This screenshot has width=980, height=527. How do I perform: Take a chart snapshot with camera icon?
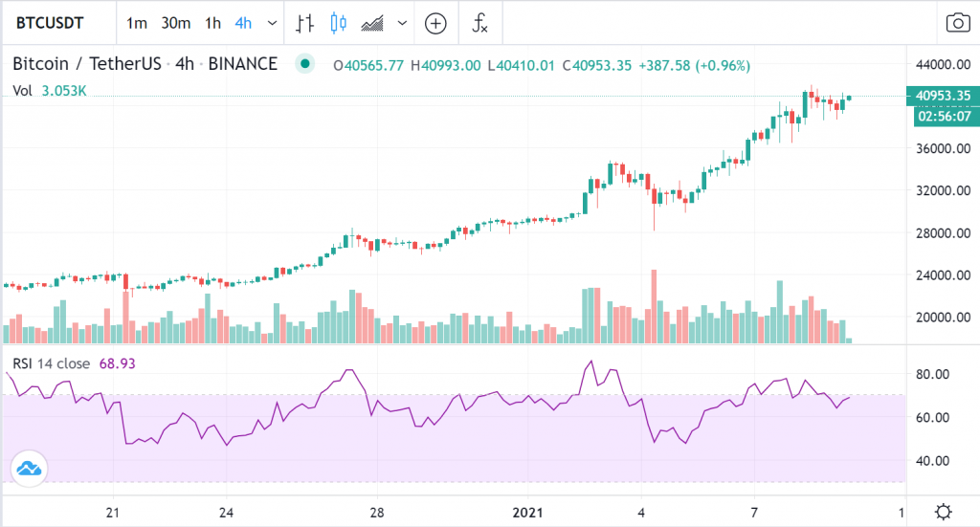tap(955, 22)
